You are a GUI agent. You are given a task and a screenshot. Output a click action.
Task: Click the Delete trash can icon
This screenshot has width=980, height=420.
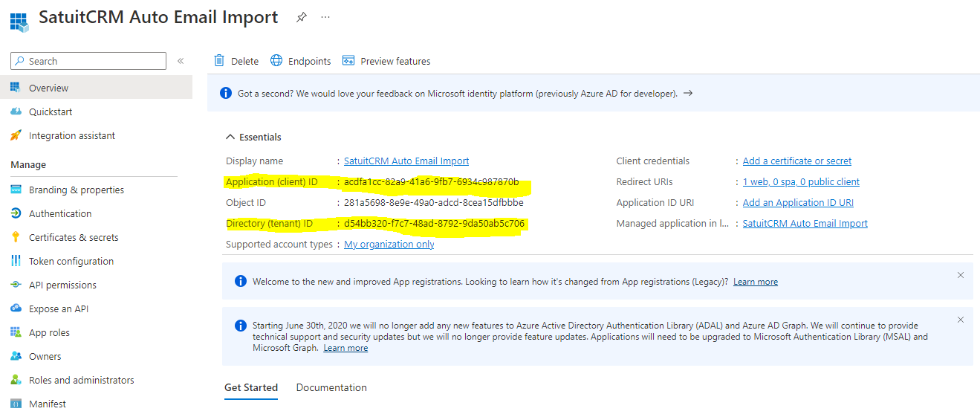coord(219,60)
